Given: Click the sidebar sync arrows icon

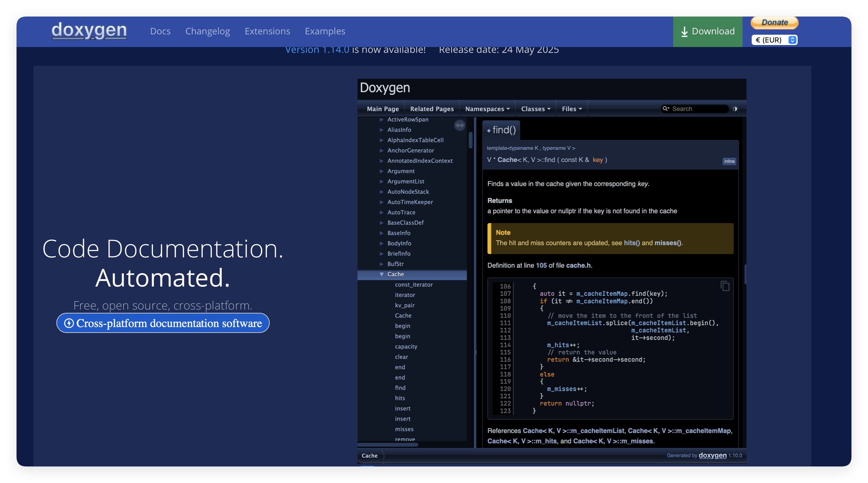Looking at the screenshot, I should 460,125.
